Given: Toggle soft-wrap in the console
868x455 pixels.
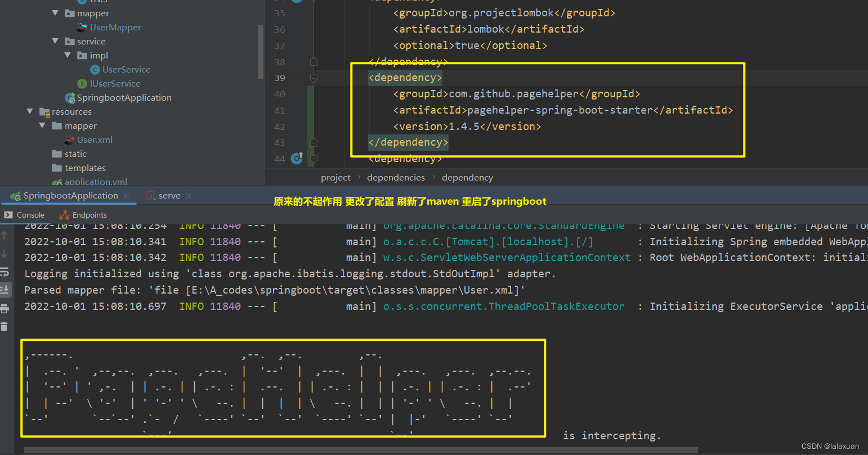Looking at the screenshot, I should (5, 272).
